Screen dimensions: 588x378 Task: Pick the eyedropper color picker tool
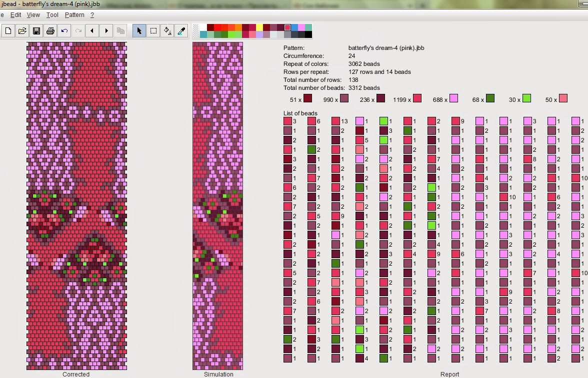pos(181,31)
